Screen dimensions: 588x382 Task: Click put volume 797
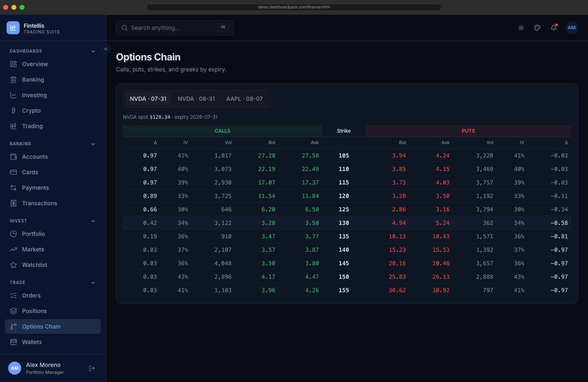click(x=488, y=290)
